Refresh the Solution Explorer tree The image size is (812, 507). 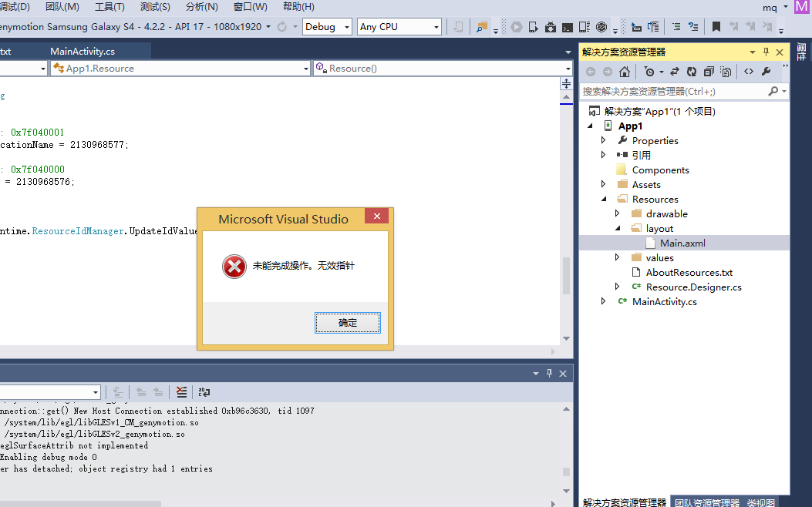click(x=692, y=72)
